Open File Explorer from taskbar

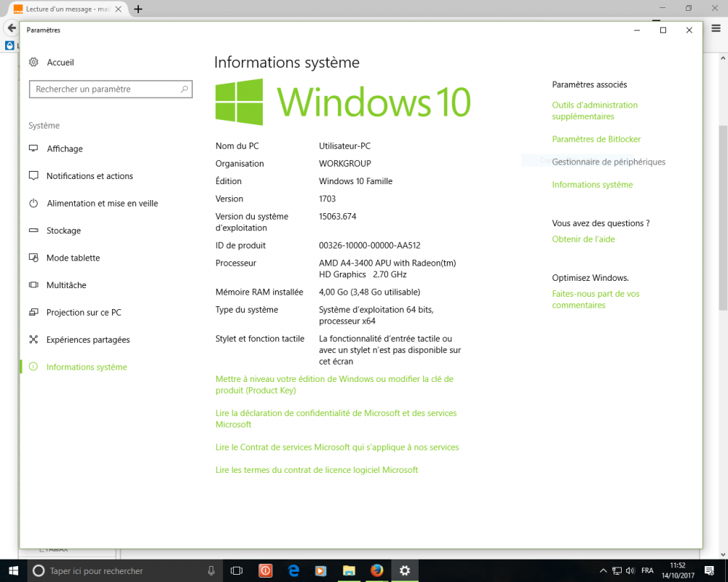(x=349, y=570)
